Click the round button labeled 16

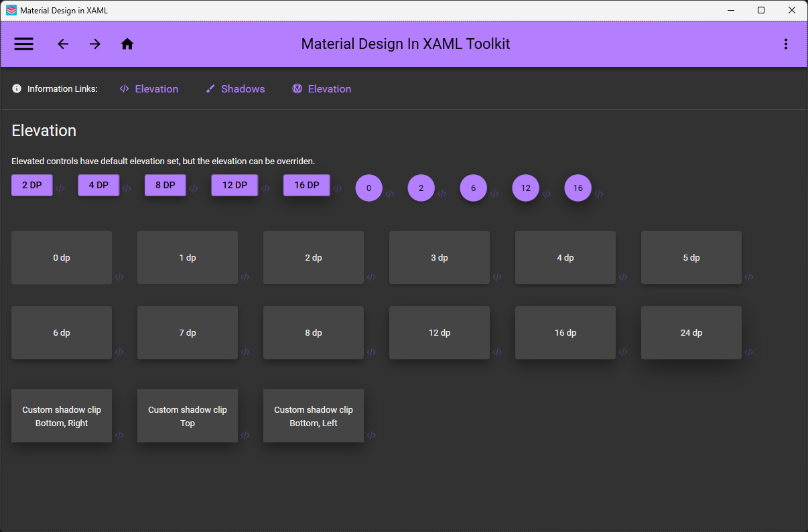pos(578,188)
